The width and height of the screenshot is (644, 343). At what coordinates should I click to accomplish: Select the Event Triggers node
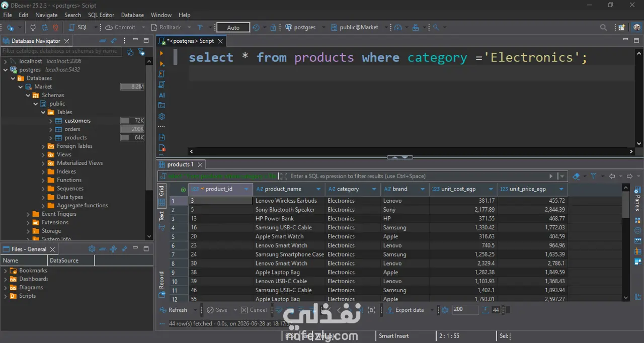[59, 214]
